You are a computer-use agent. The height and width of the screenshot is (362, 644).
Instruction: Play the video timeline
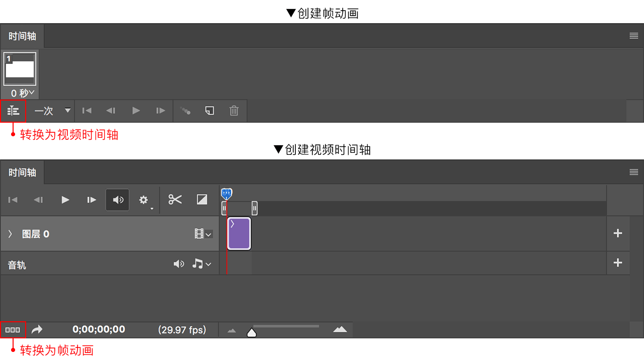pos(65,200)
